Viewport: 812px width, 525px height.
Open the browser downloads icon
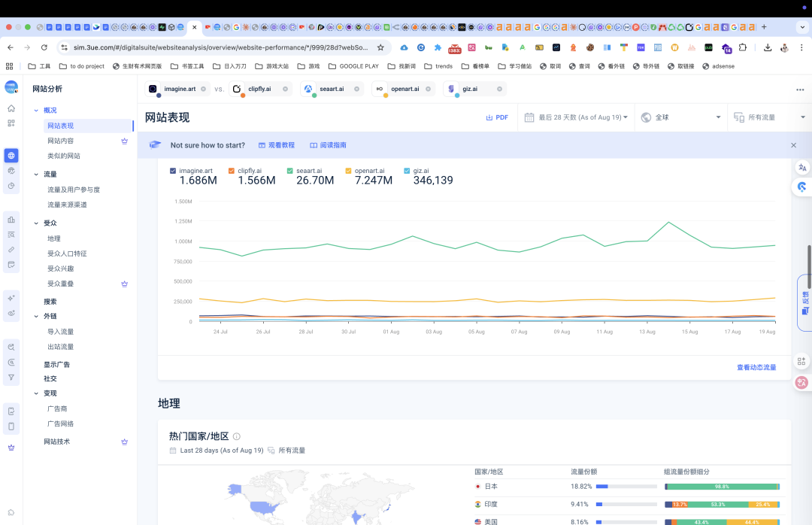click(x=768, y=47)
